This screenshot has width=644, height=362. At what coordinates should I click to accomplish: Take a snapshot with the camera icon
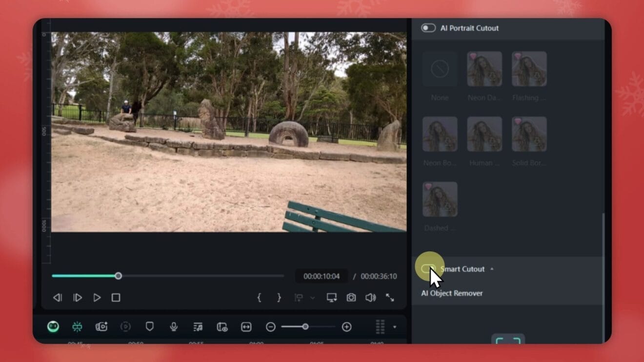tap(351, 298)
